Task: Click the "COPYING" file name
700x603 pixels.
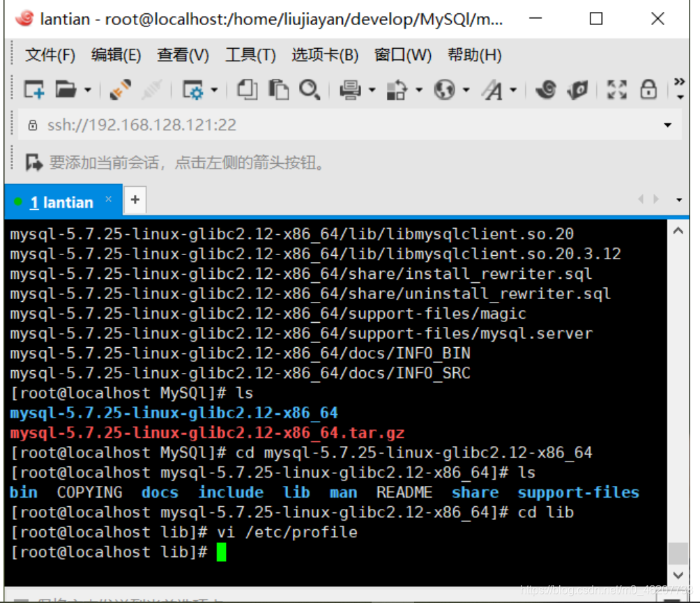Action: [89, 492]
